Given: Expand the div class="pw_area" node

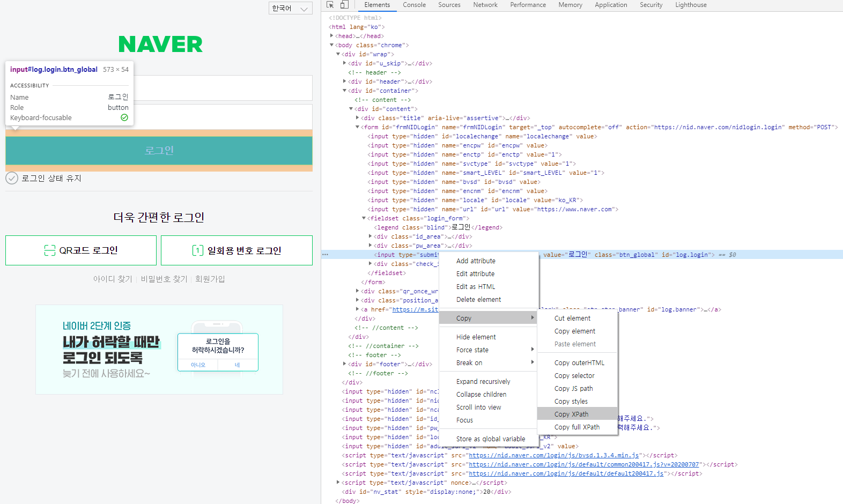Looking at the screenshot, I should [x=371, y=246].
